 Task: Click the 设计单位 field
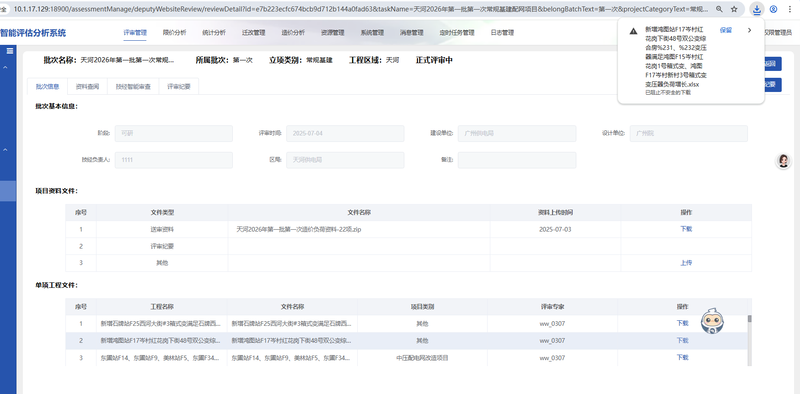click(689, 134)
